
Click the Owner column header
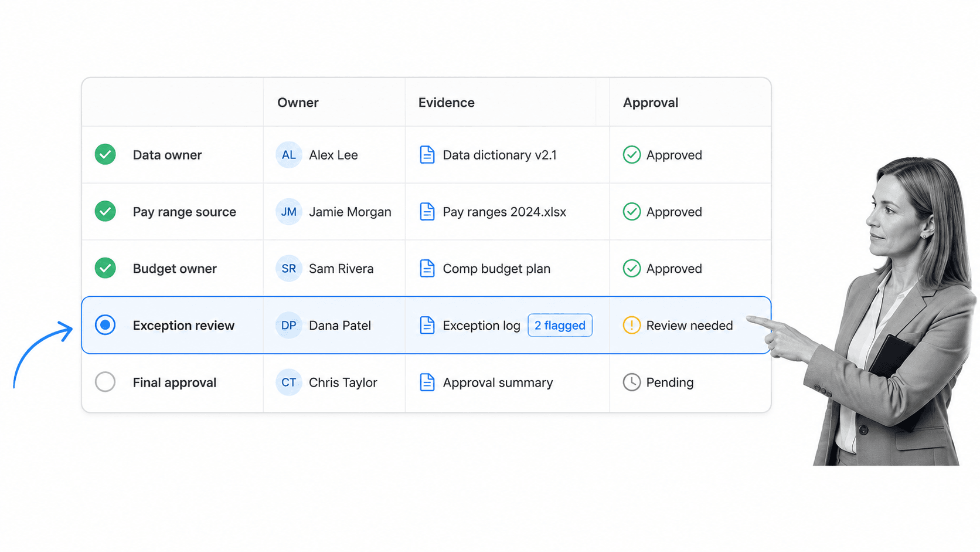(x=298, y=103)
